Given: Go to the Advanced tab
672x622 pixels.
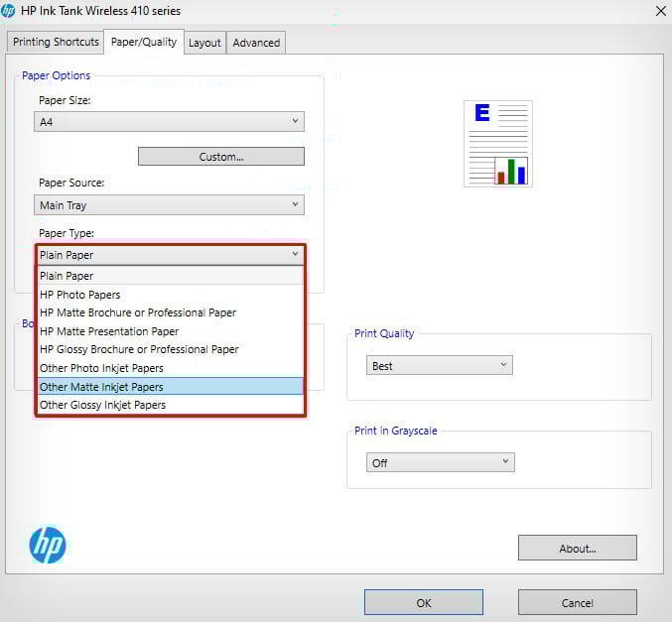Looking at the screenshot, I should 256,43.
